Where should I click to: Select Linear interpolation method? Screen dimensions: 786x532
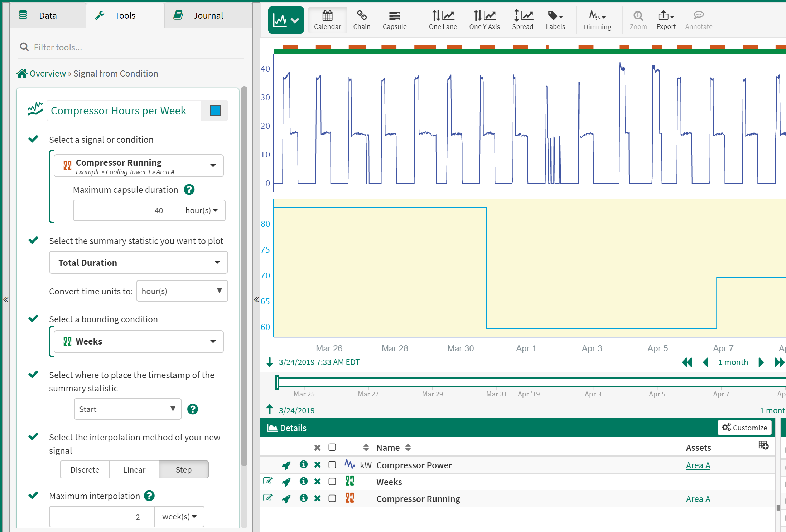(134, 469)
